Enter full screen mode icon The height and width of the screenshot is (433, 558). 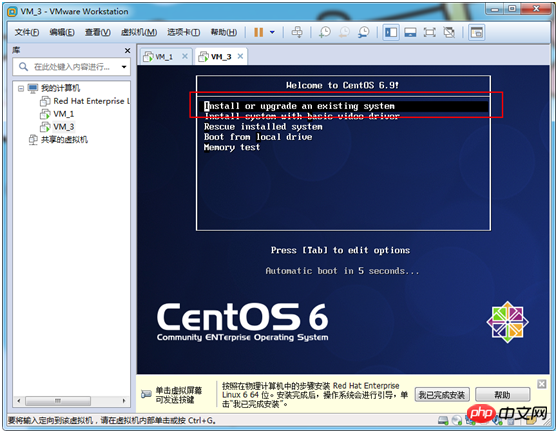tap(430, 32)
